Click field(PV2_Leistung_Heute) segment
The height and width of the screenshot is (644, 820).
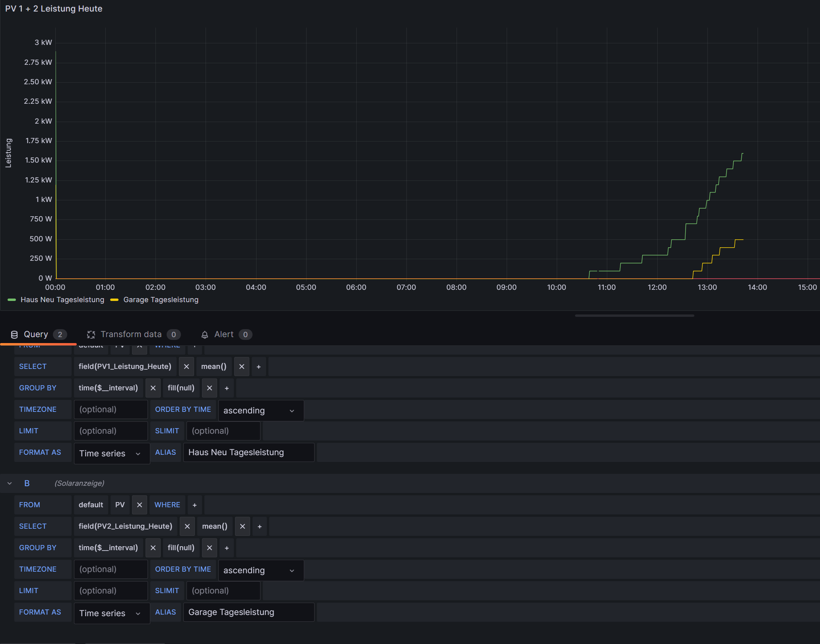[125, 526]
